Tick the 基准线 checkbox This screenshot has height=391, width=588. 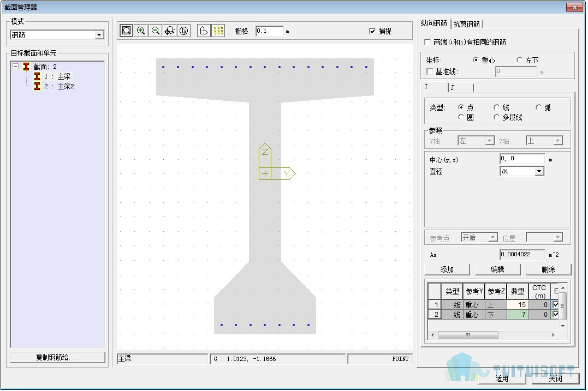point(430,71)
